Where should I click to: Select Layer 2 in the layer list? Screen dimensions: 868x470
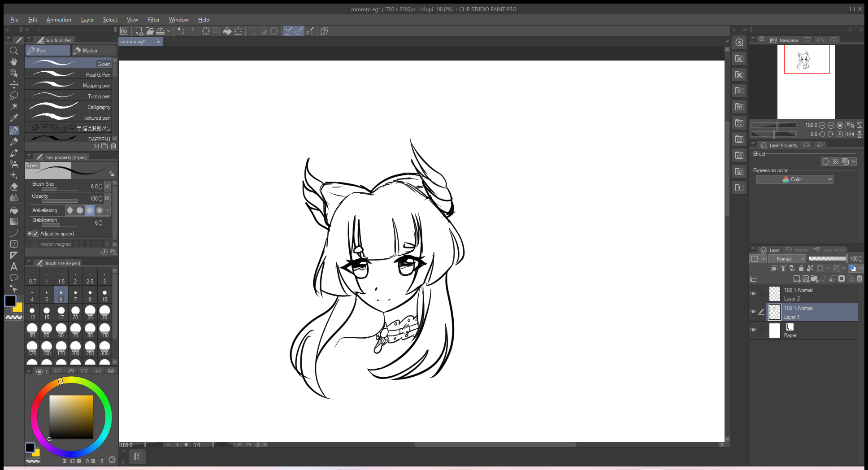(x=813, y=294)
